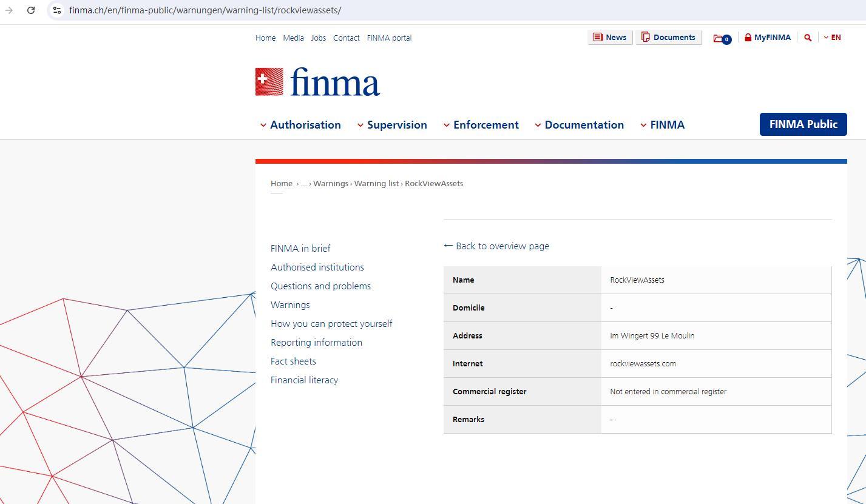This screenshot has width=866, height=504.
Task: Expand the Supervision menu
Action: pyautogui.click(x=392, y=125)
